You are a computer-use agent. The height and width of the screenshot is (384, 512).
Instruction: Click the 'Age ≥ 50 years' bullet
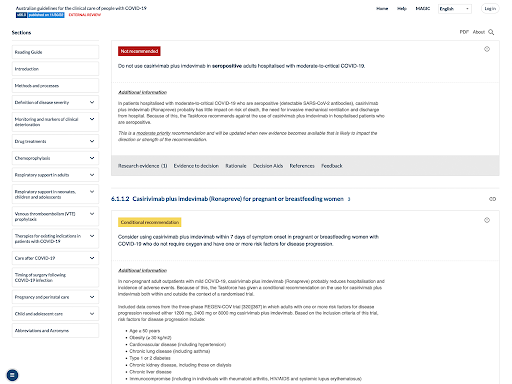(145, 331)
